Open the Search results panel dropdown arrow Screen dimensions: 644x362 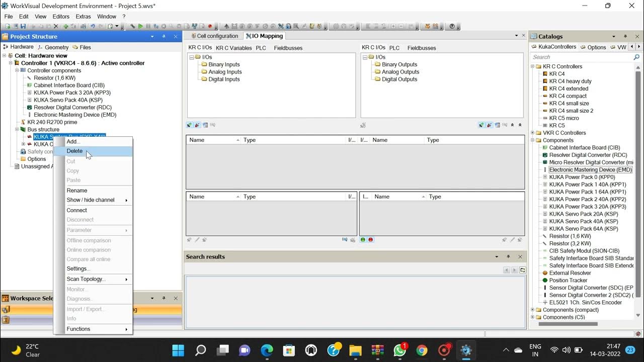click(497, 256)
